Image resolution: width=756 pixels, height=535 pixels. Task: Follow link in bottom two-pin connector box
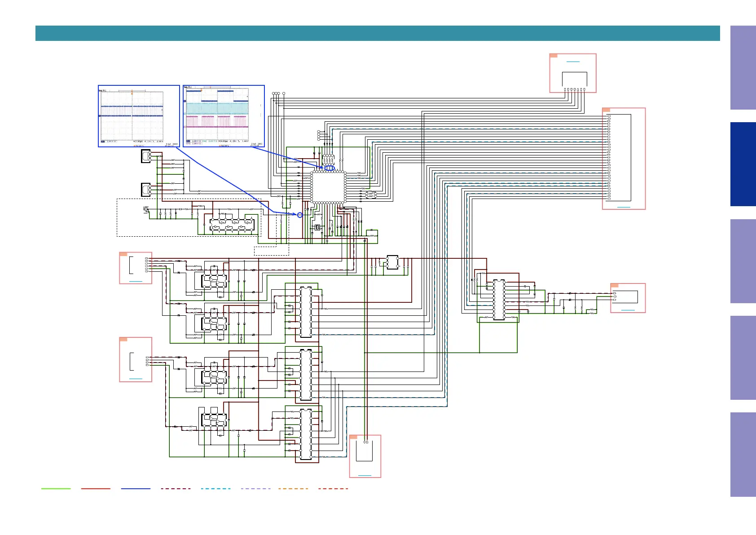pyautogui.click(x=365, y=475)
